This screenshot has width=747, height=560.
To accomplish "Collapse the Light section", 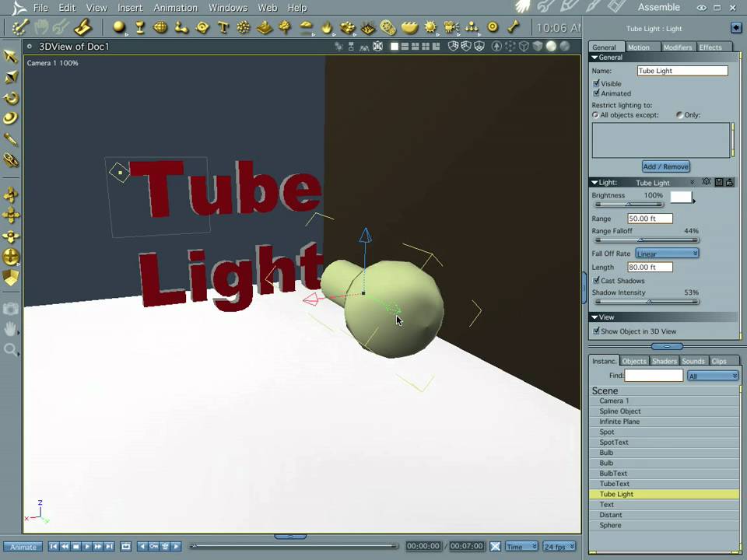I will [x=594, y=182].
